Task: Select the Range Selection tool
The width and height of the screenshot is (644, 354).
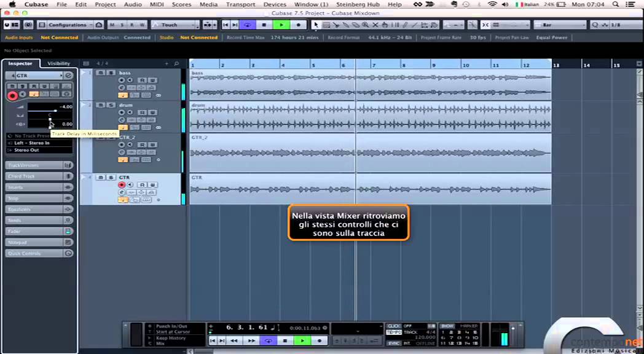Action: click(326, 25)
